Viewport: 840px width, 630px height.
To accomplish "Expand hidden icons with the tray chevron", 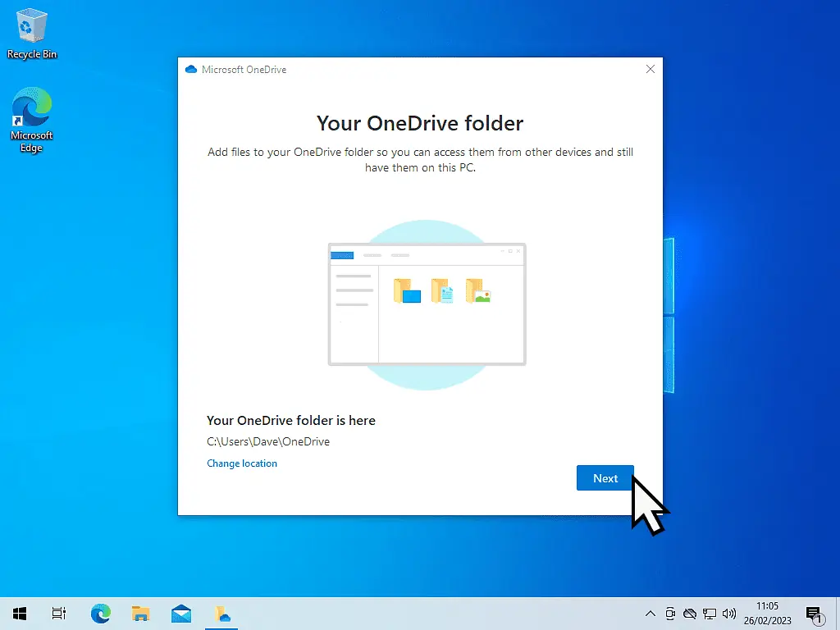I will coord(650,613).
